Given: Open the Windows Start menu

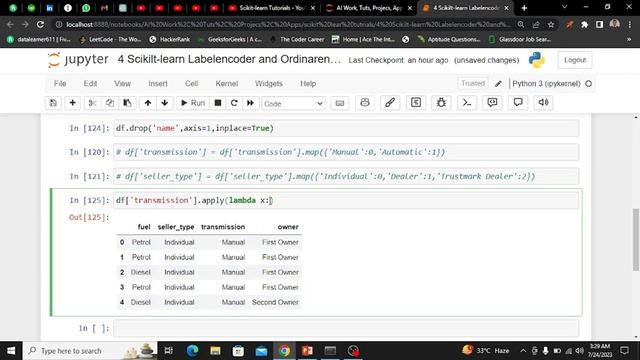Looking at the screenshot, I should (11, 351).
